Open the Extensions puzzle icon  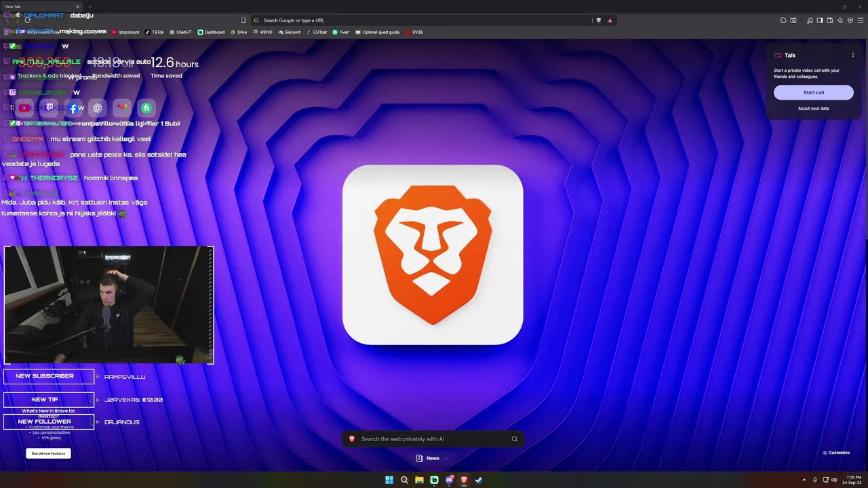pyautogui.click(x=783, y=20)
